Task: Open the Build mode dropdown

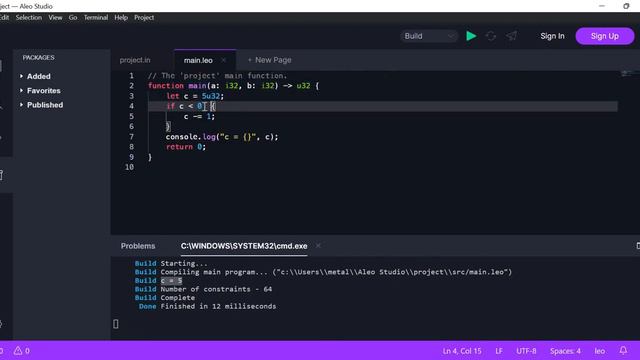Action: 429,36
